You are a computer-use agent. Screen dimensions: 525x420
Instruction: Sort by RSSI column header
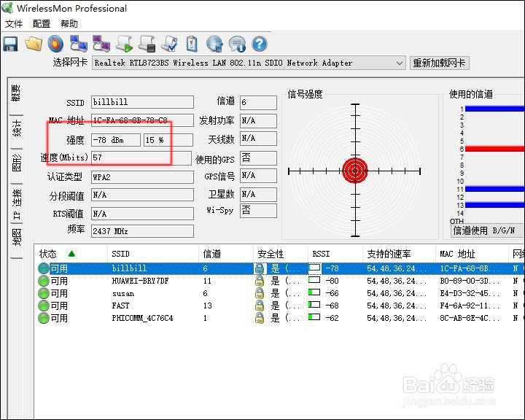click(335, 254)
